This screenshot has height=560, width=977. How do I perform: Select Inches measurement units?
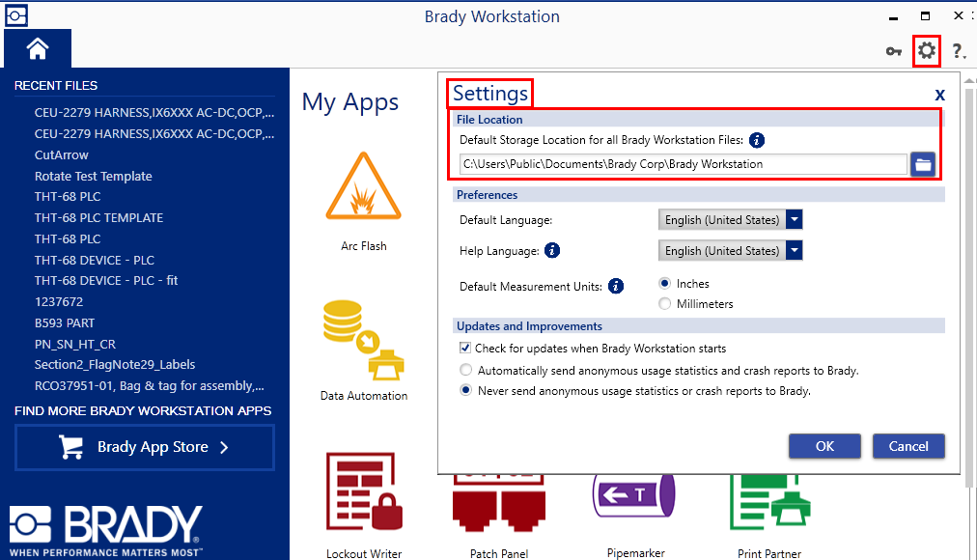coord(665,284)
